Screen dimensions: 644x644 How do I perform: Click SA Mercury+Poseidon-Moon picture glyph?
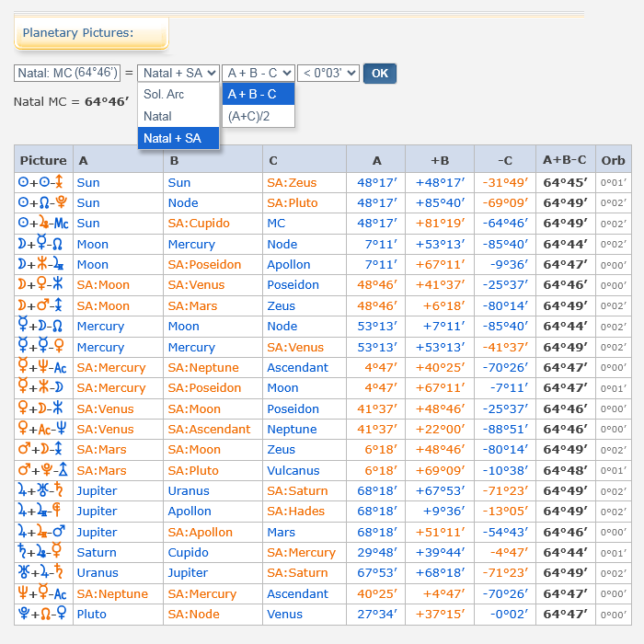pos(40,387)
